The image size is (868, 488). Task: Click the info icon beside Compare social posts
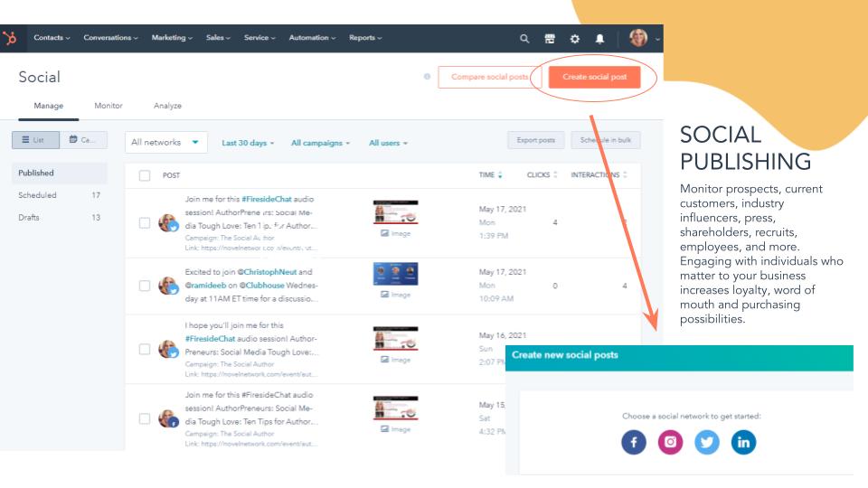427,77
